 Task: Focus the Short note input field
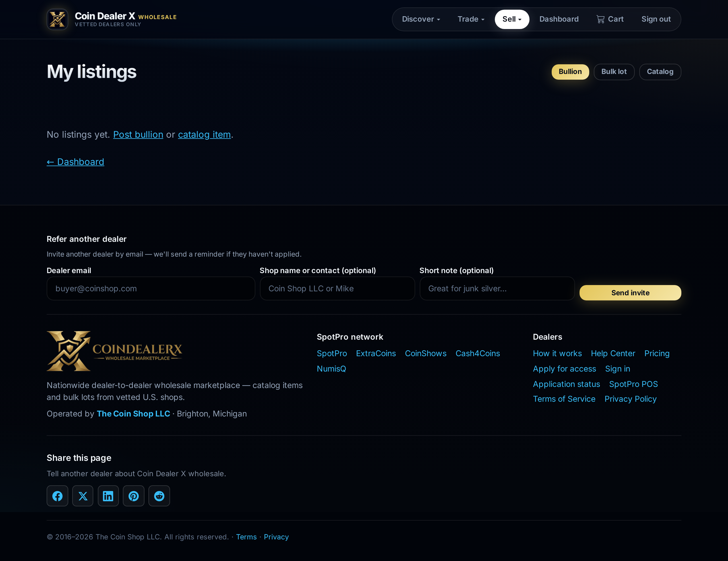pos(497,288)
